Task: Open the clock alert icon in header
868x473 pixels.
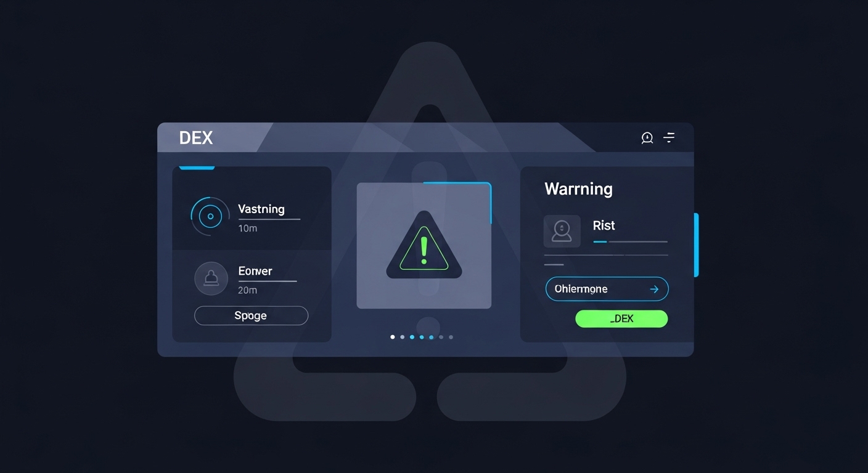Action: (x=647, y=138)
